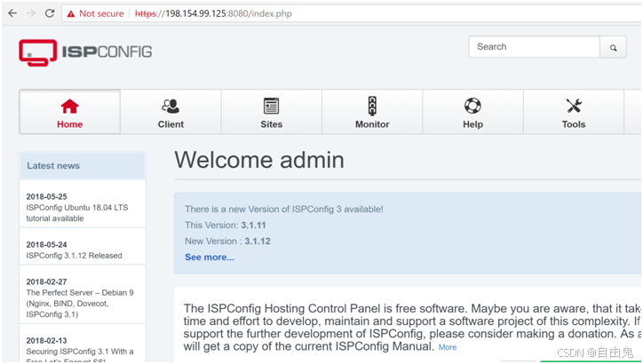Click the Latest news panel header
This screenshot has height=364, width=643.
pos(82,166)
